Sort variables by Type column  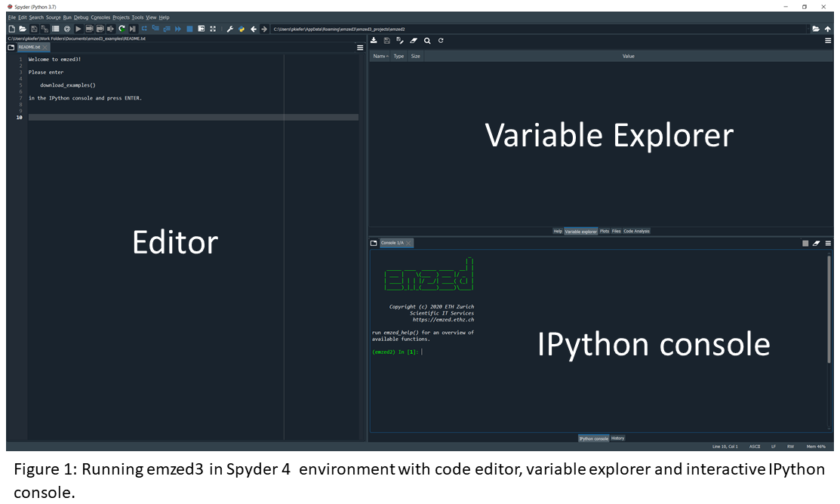398,57
